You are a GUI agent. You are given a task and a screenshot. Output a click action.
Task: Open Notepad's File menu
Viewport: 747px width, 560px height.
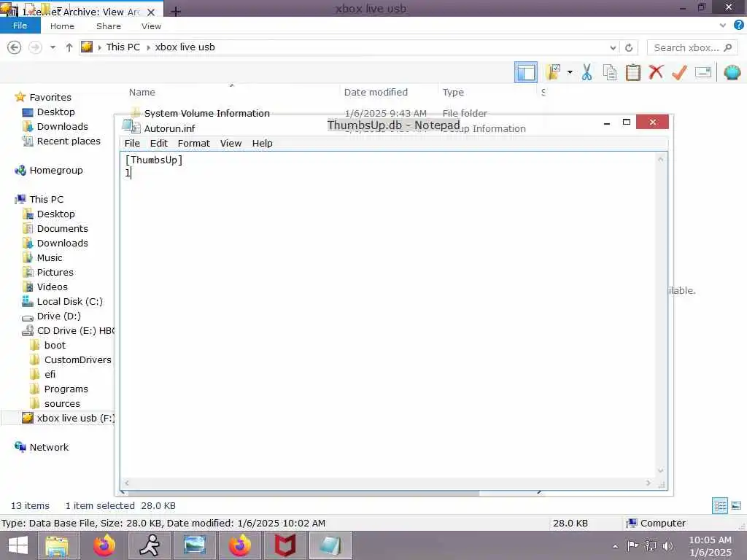pos(132,144)
